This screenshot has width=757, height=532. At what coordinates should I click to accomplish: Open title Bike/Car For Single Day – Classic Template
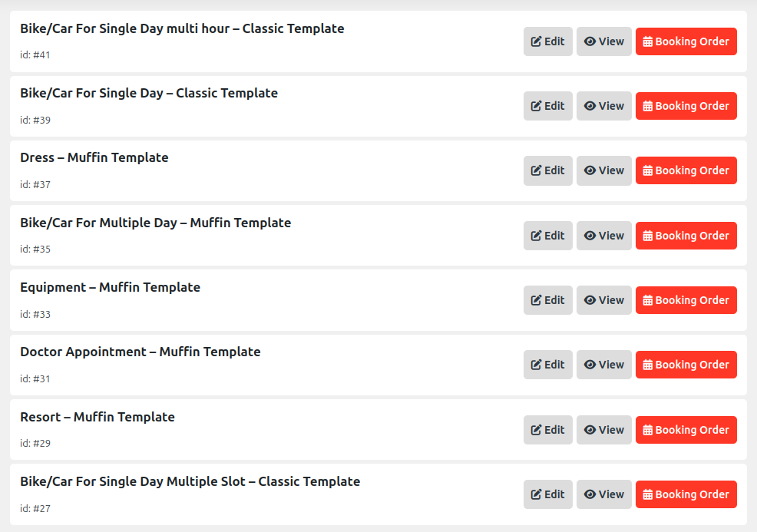(x=149, y=93)
